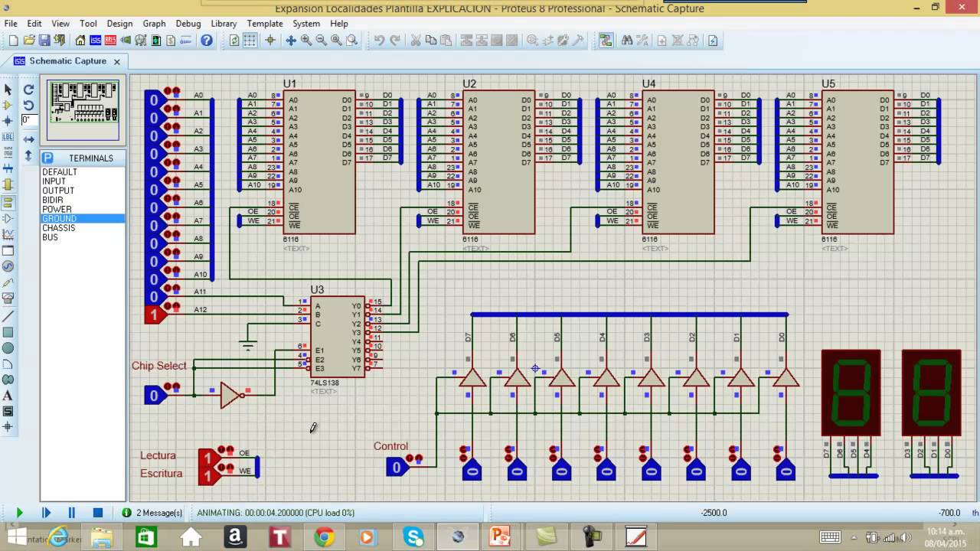980x551 pixels.
Task: Open the Bill of Materials icon
Action: tap(171, 41)
